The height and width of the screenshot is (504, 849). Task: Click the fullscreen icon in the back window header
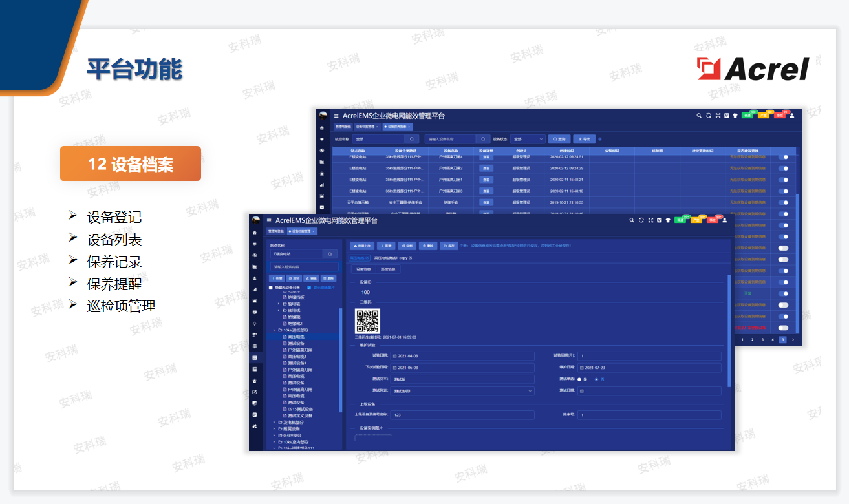pyautogui.click(x=718, y=116)
